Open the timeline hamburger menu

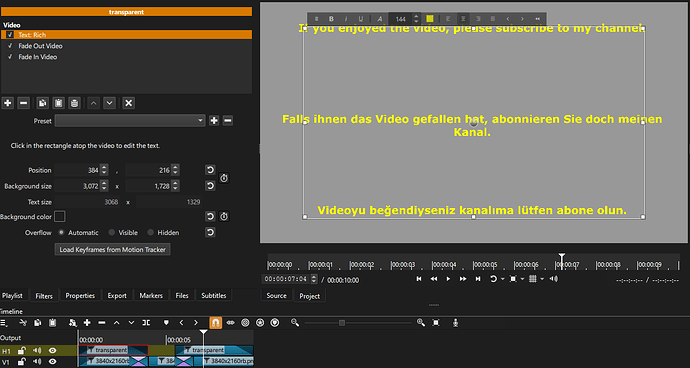click(x=4, y=323)
